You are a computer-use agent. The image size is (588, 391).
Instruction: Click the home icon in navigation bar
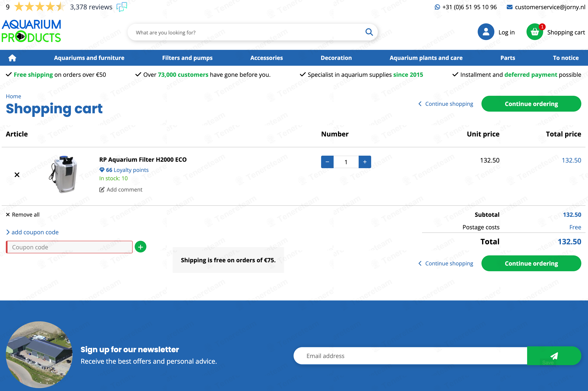[12, 58]
